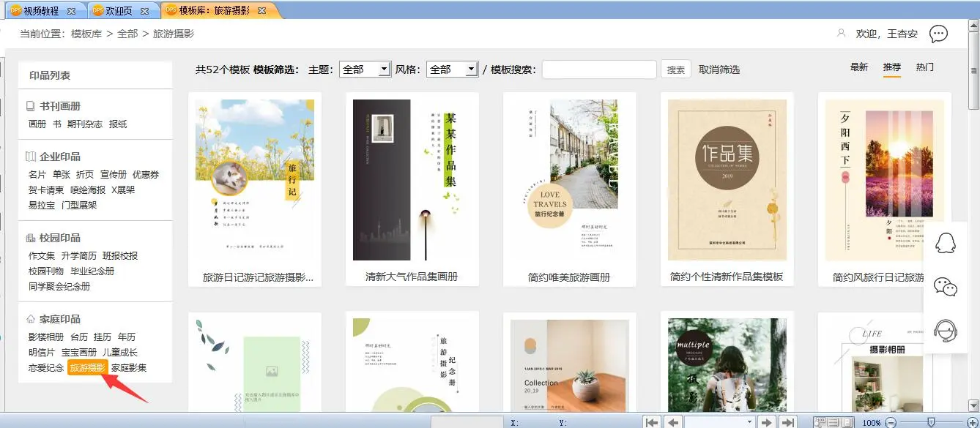The height and width of the screenshot is (428, 980).
Task: Open the customer service headset icon
Action: [946, 331]
